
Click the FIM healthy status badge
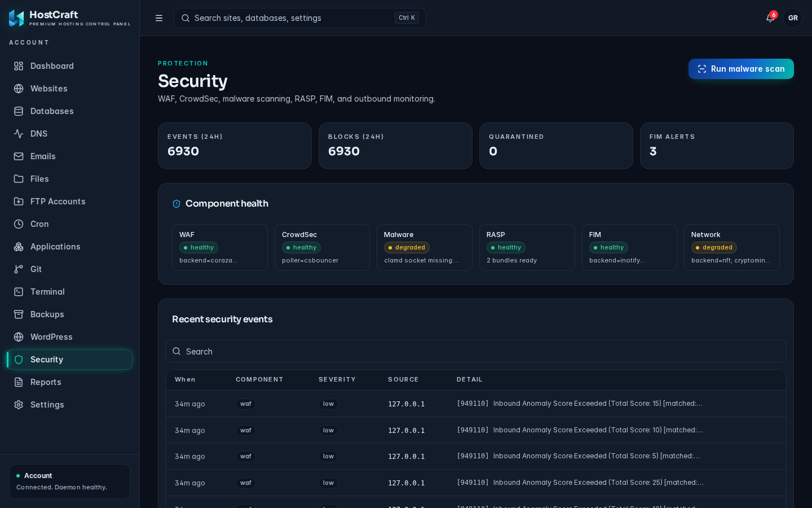(608, 247)
